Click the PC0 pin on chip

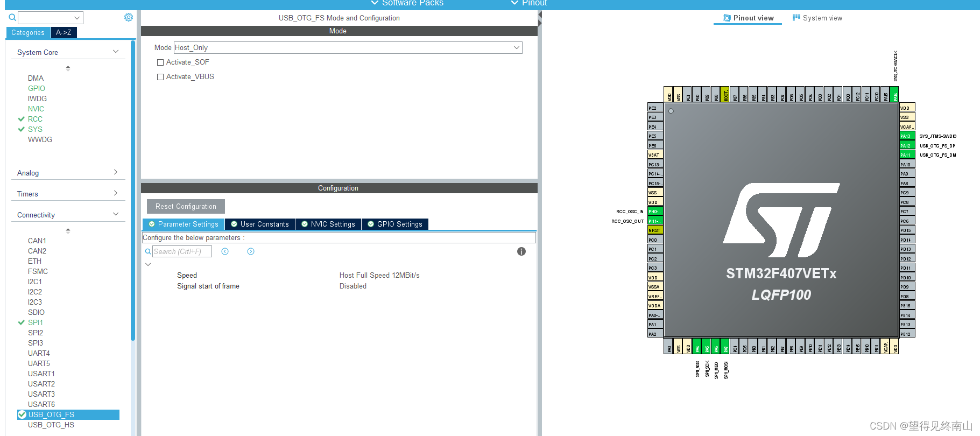click(x=655, y=240)
